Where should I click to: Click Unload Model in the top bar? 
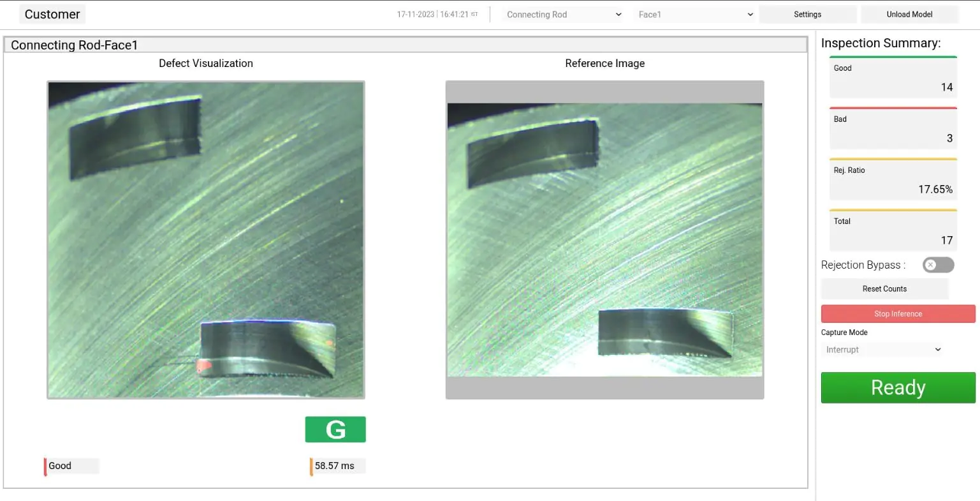pyautogui.click(x=909, y=14)
